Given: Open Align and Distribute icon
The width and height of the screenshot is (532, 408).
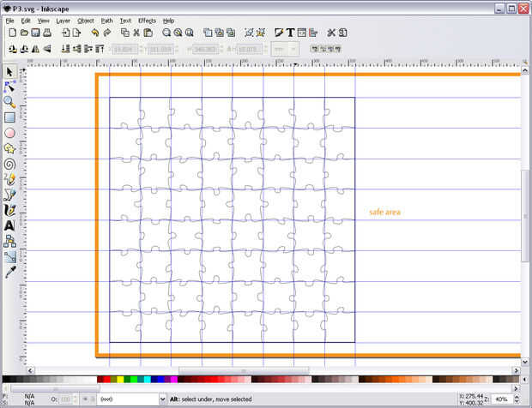Looking at the screenshot, I should 313,33.
